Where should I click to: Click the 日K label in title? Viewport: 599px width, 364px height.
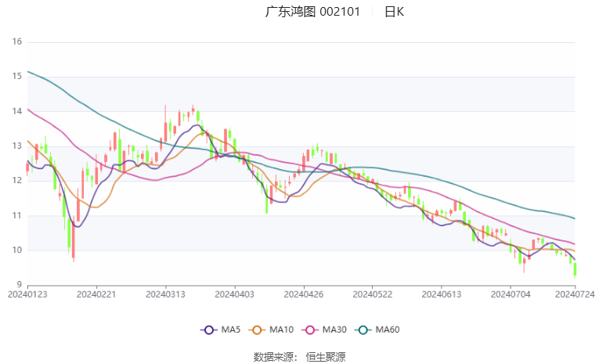point(394,12)
